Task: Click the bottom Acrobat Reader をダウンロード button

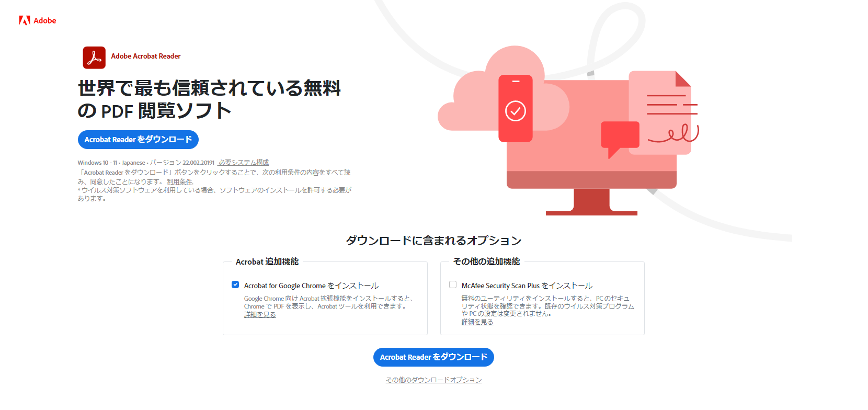Action: coord(433,357)
